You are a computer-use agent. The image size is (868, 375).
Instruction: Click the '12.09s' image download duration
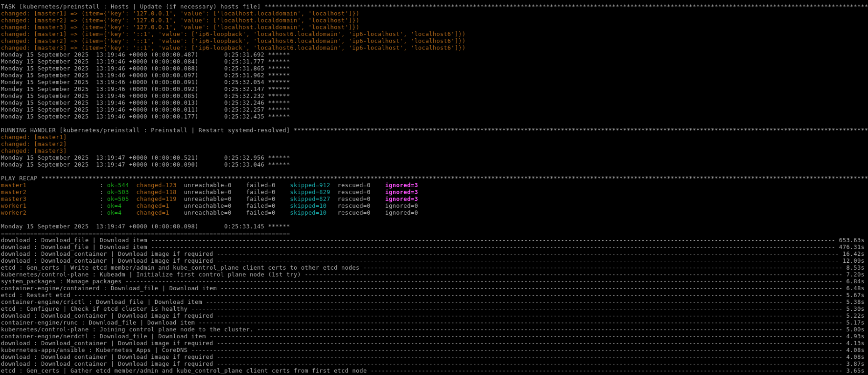click(x=853, y=261)
